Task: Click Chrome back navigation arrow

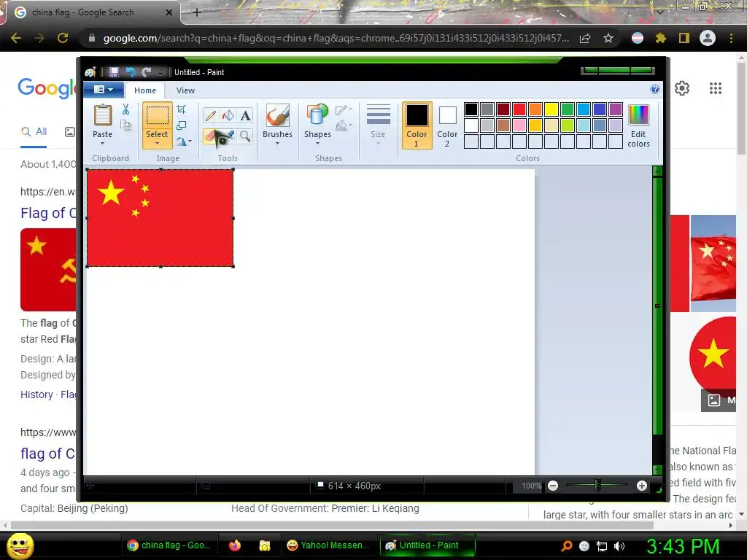Action: pyautogui.click(x=16, y=38)
